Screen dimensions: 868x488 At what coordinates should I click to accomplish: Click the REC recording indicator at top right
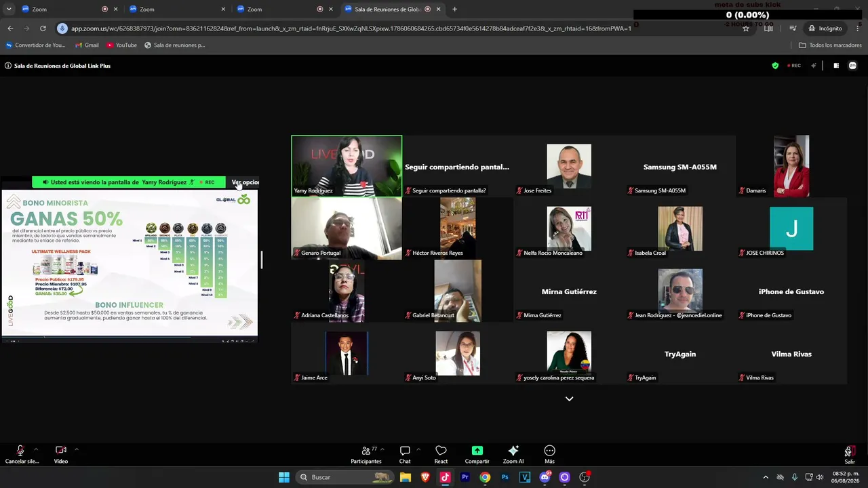click(x=793, y=66)
